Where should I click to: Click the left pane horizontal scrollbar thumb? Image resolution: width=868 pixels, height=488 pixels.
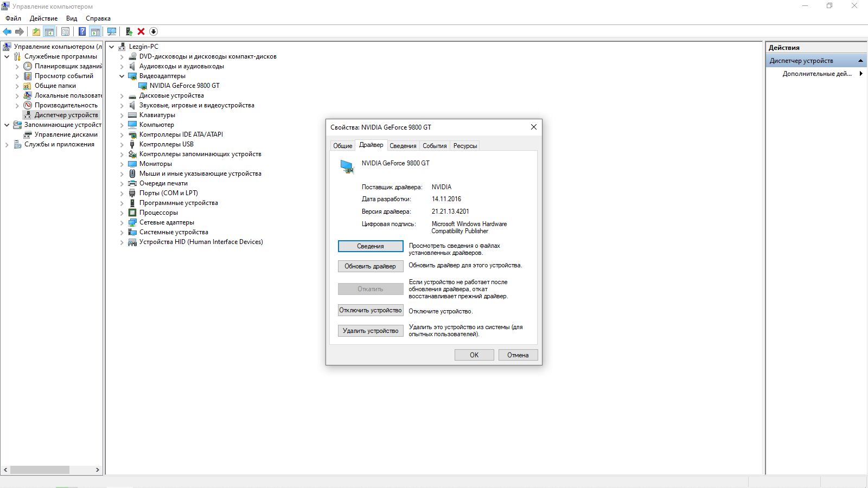click(40, 470)
